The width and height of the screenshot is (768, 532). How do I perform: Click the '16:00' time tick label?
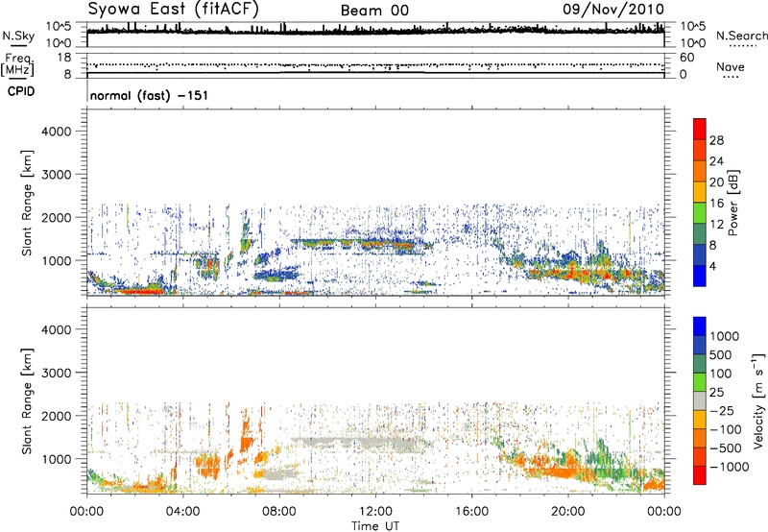point(471,512)
